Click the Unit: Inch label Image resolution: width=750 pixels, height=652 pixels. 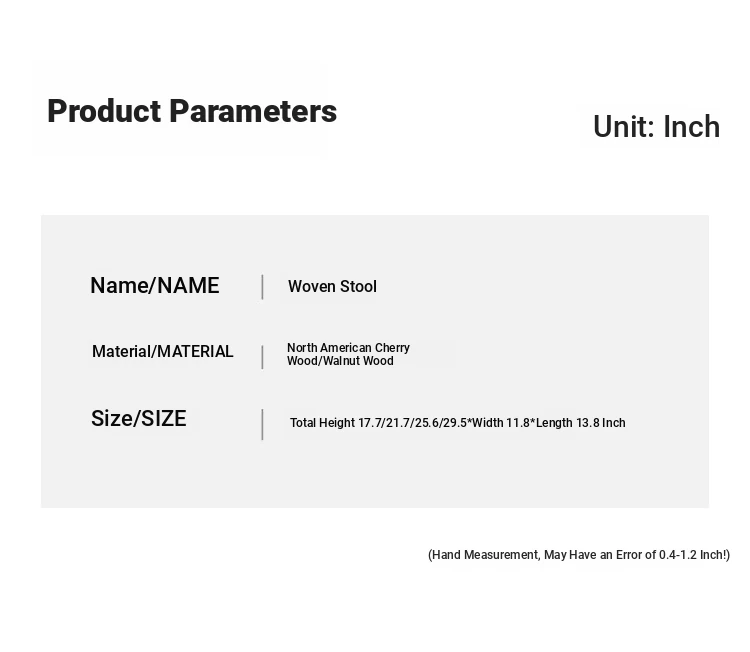pos(656,127)
